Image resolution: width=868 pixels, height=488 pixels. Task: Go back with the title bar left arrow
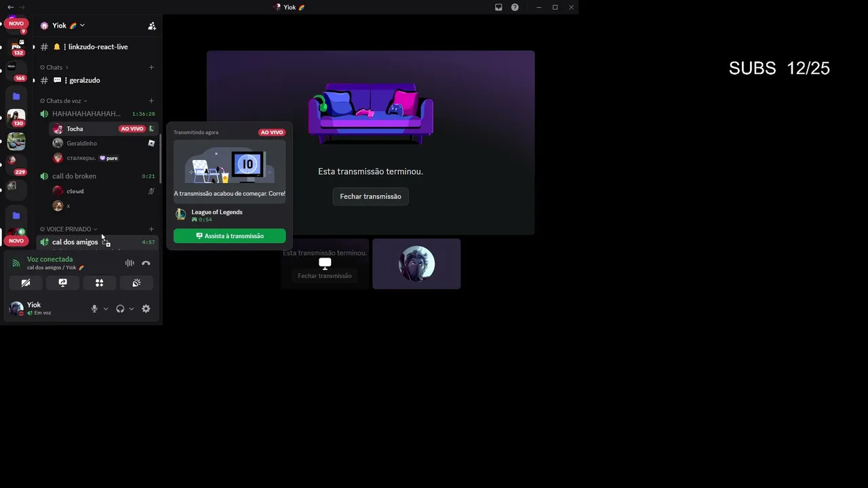[10, 7]
